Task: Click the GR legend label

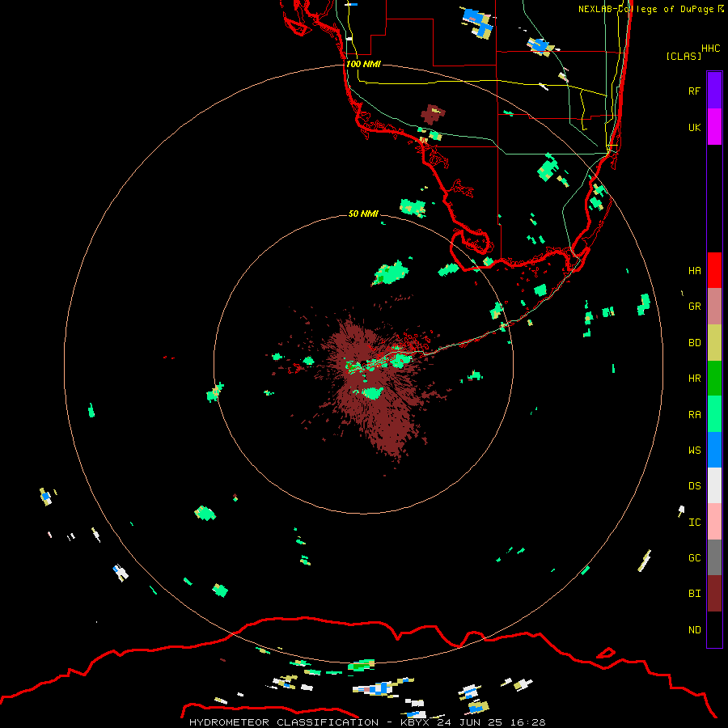Action: click(694, 307)
